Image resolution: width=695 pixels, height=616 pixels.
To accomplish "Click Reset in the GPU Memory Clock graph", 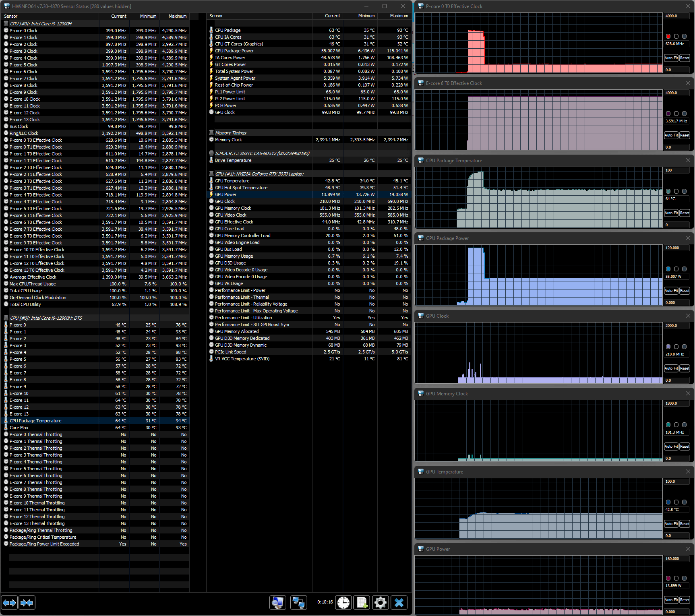I will (685, 446).
